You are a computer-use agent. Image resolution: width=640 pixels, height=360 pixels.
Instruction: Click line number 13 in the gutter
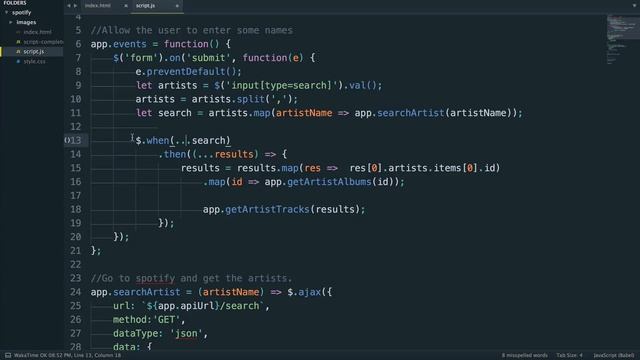pos(76,140)
